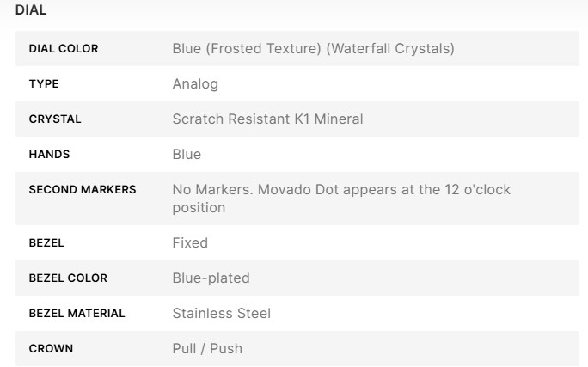Screen dimensions: 588x367
Task: Select the TYPE row label
Action: pyautogui.click(x=44, y=84)
